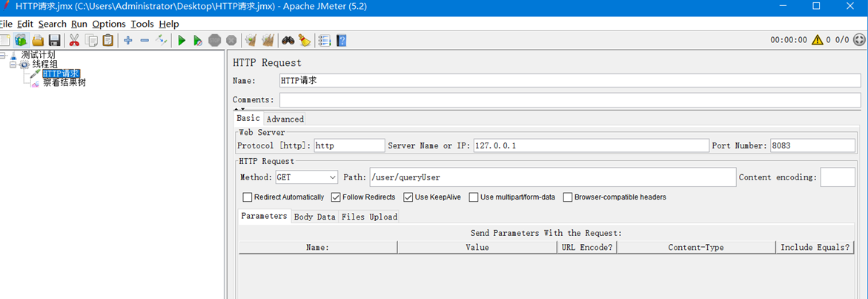Screen dimensions: 868x299
Task: Click Server Name field with 127.0.0.1
Action: pyautogui.click(x=591, y=145)
